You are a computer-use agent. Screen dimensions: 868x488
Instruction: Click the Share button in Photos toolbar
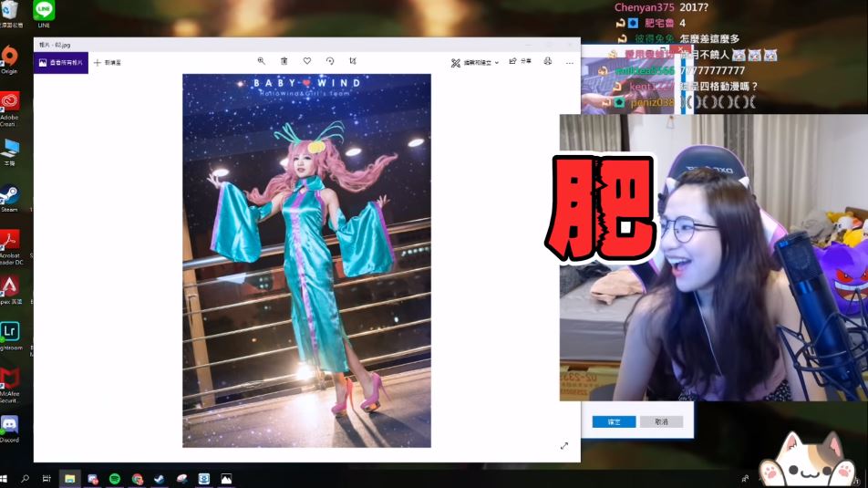coord(519,61)
